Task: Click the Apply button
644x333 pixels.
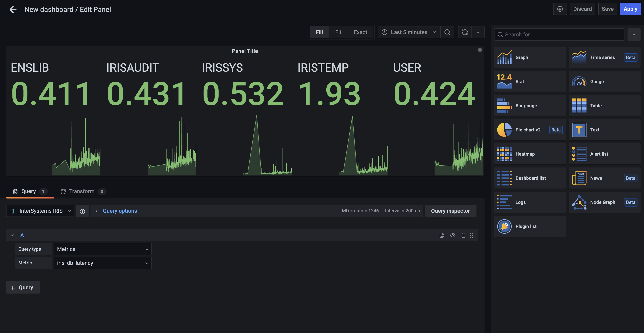Action: tap(630, 9)
